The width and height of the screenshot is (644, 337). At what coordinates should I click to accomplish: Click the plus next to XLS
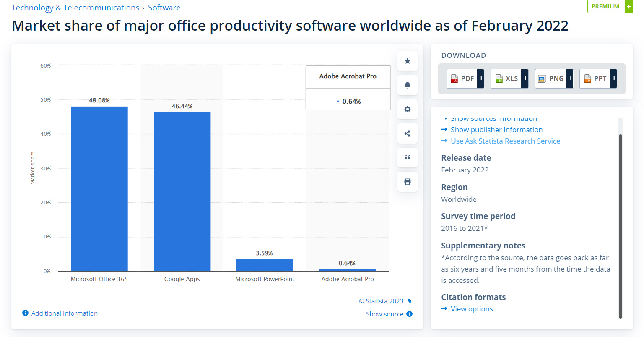point(525,78)
